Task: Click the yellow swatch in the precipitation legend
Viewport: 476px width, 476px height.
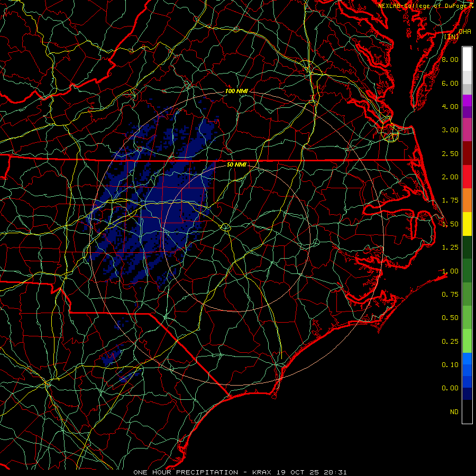Action: click(x=467, y=224)
